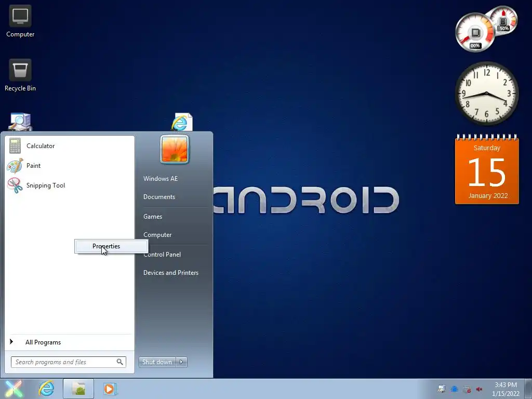Click the Shut down button
532x399 pixels.
point(157,362)
